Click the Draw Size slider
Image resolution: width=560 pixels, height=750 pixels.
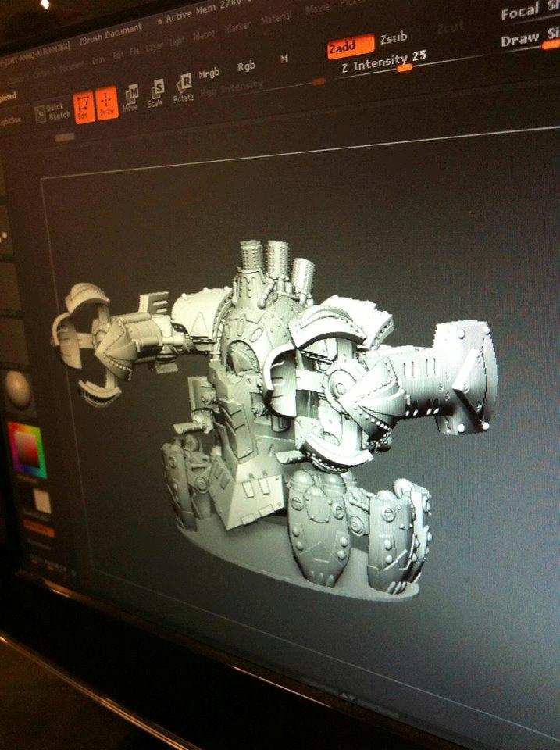(530, 39)
